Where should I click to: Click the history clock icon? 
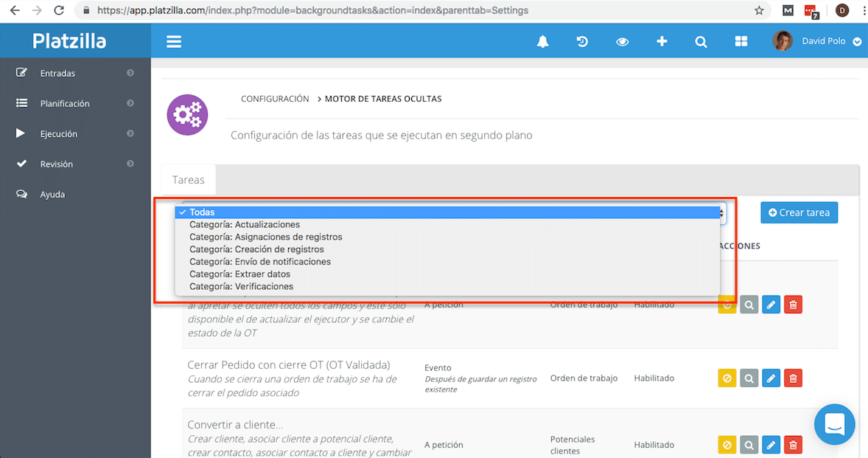coord(582,42)
